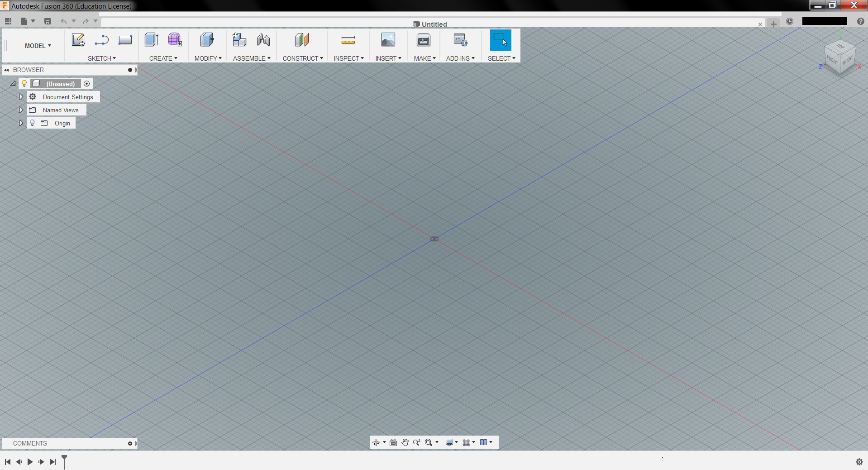
Task: Toggle the lightbulb next to (Unsaved) document
Action: [24, 83]
